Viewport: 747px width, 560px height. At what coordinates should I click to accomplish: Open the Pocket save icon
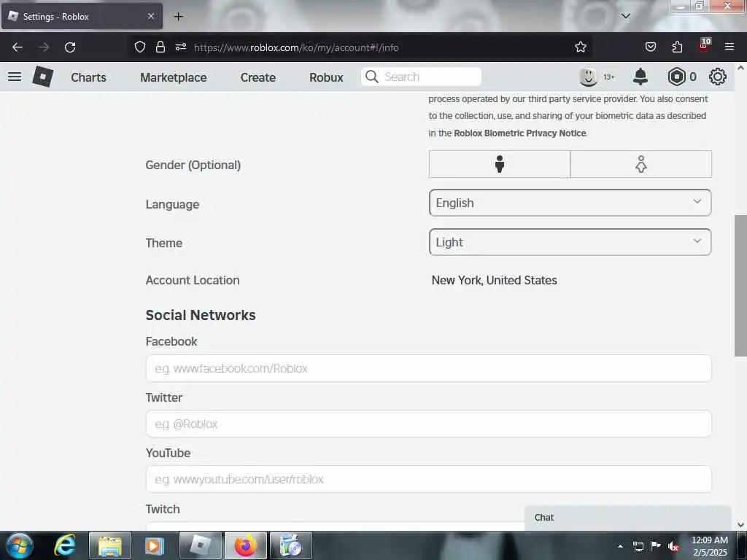(651, 47)
